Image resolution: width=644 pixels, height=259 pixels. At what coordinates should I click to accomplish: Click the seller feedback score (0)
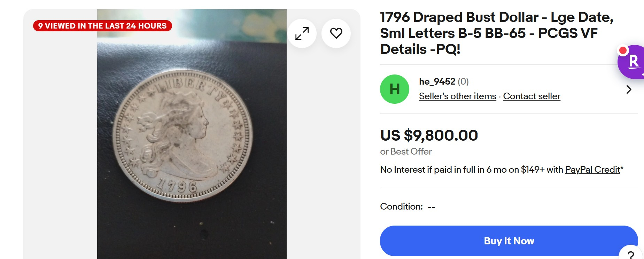point(463,81)
